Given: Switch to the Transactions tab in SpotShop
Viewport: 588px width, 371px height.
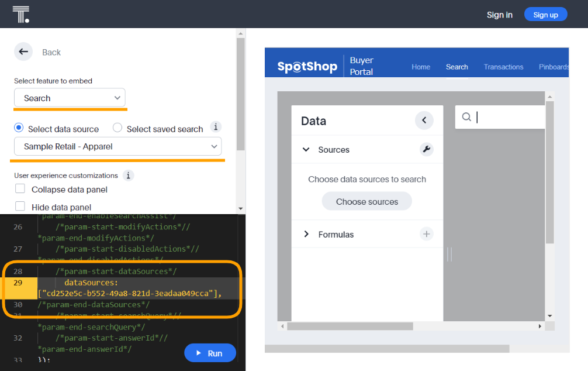Looking at the screenshot, I should 503,67.
